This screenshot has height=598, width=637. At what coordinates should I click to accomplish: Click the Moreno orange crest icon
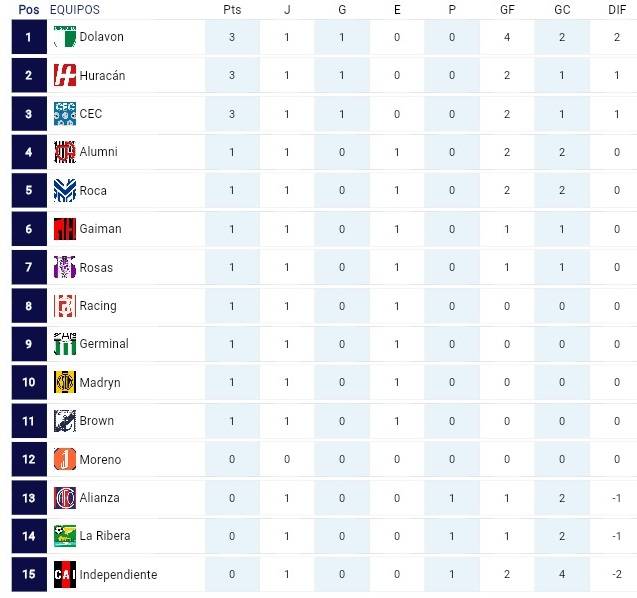pyautogui.click(x=65, y=459)
